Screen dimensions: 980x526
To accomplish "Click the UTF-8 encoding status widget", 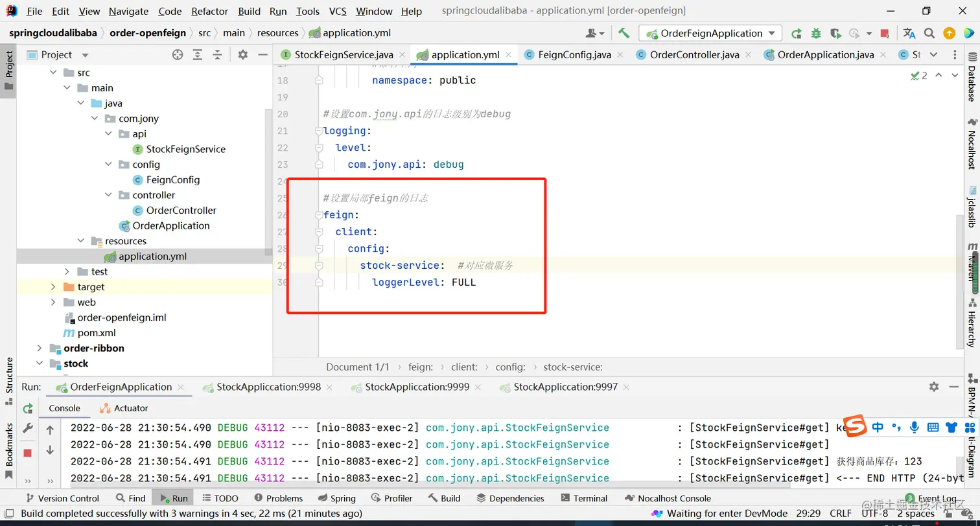I will pos(874,513).
